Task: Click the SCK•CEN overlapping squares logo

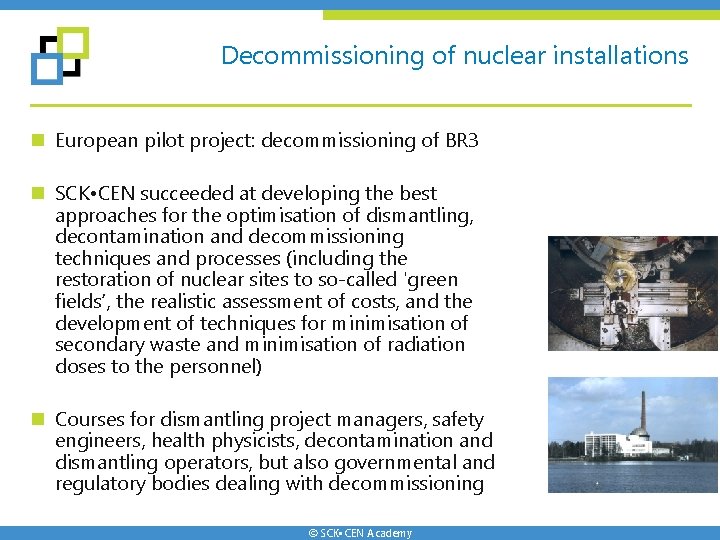Action: pos(60,56)
